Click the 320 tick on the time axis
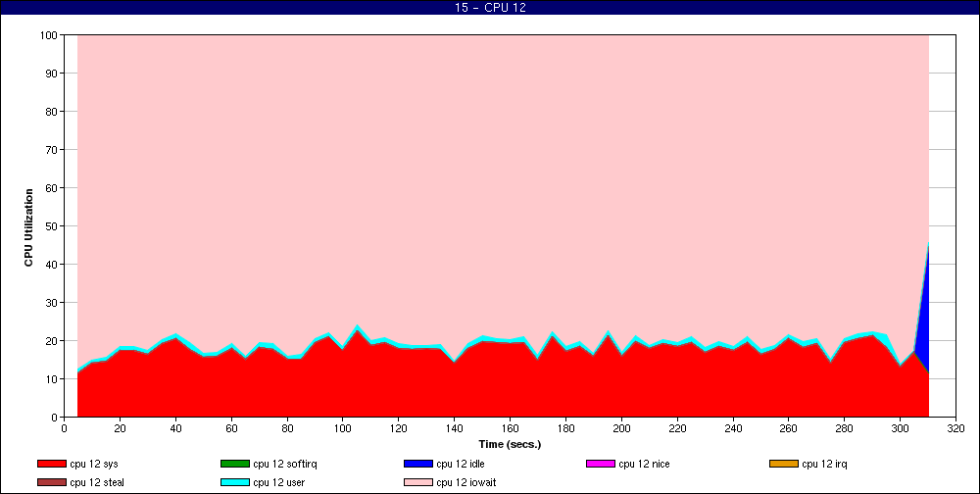The width and height of the screenshot is (980, 494). coord(955,428)
